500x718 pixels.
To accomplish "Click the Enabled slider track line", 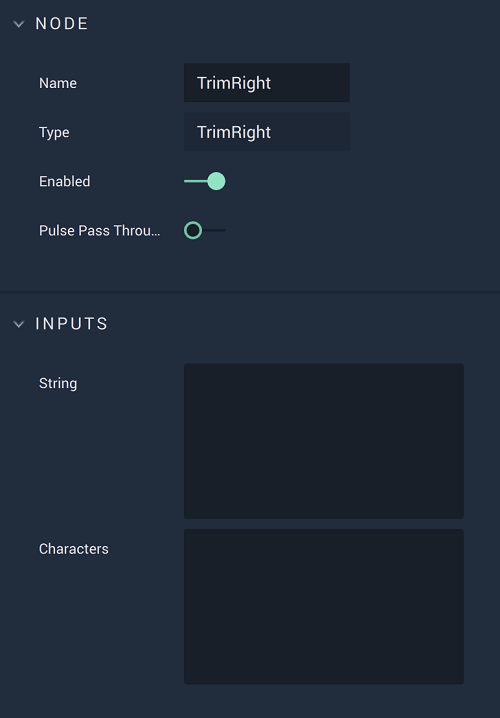I will point(196,181).
